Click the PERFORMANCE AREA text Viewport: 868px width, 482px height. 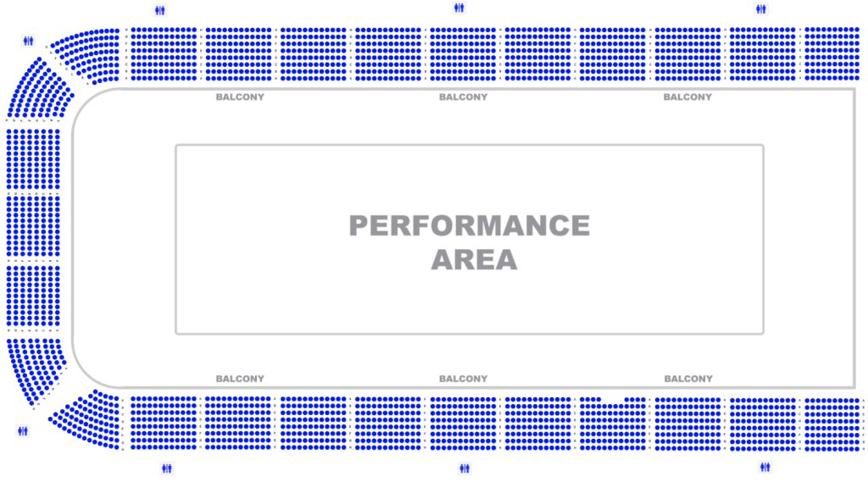(x=470, y=242)
